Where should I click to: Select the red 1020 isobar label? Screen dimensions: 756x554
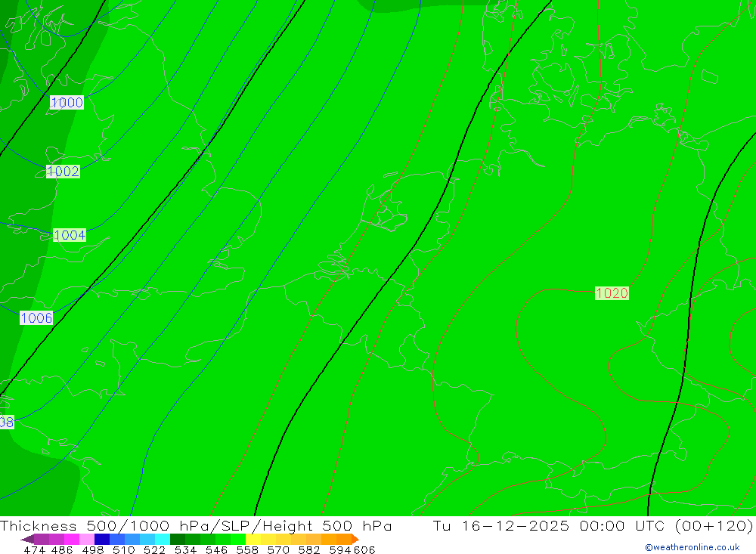point(612,292)
